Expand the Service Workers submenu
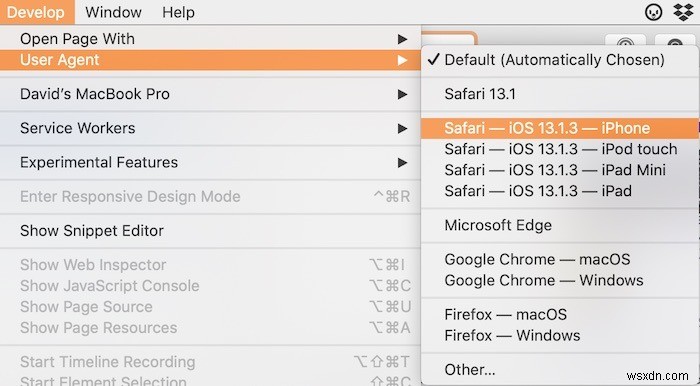This screenshot has height=386, width=700. (210, 128)
